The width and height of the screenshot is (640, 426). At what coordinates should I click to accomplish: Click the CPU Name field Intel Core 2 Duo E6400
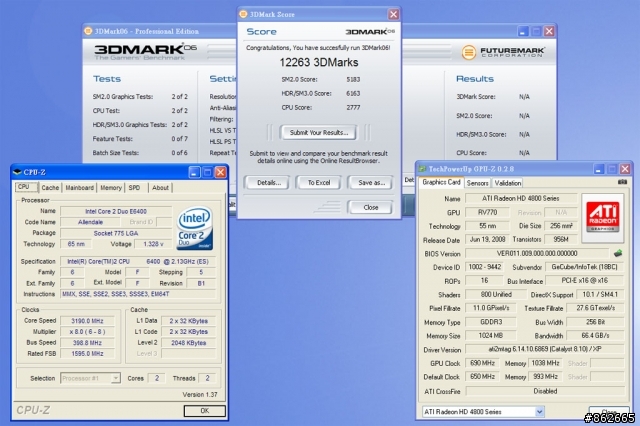click(x=116, y=211)
